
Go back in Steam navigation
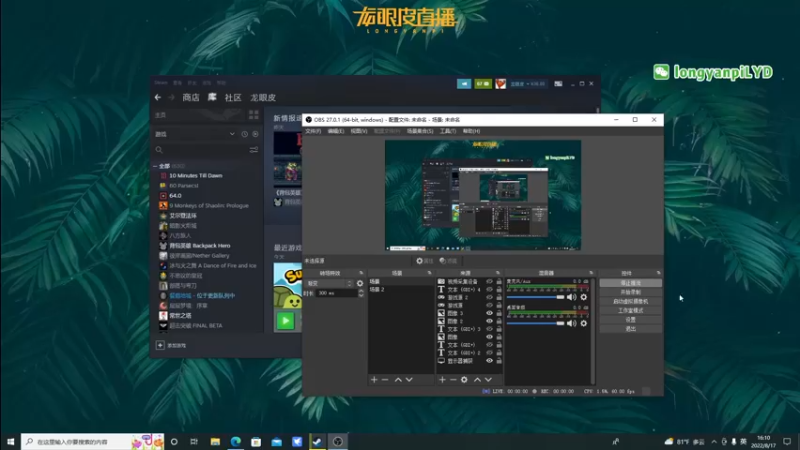click(x=158, y=97)
